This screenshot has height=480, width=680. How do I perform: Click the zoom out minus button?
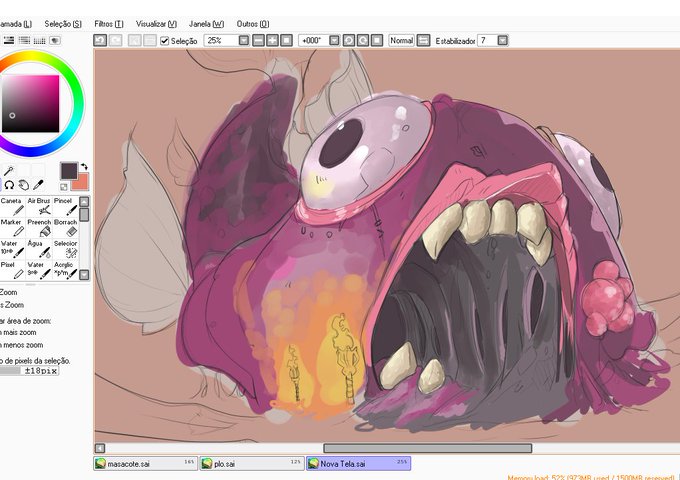point(258,40)
